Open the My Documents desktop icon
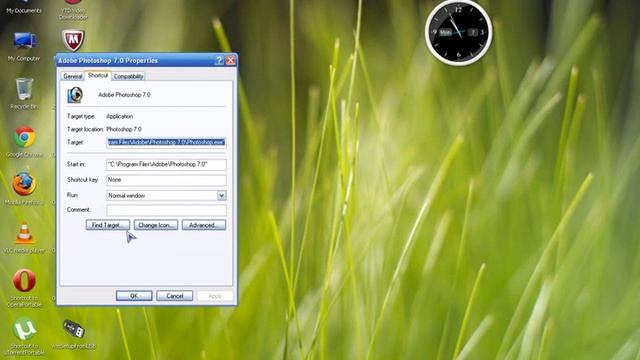640x360 pixels. click(x=24, y=7)
